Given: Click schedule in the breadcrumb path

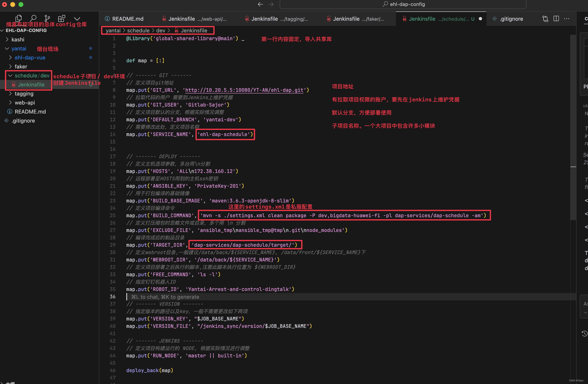Looking at the screenshot, I should click(x=138, y=30).
